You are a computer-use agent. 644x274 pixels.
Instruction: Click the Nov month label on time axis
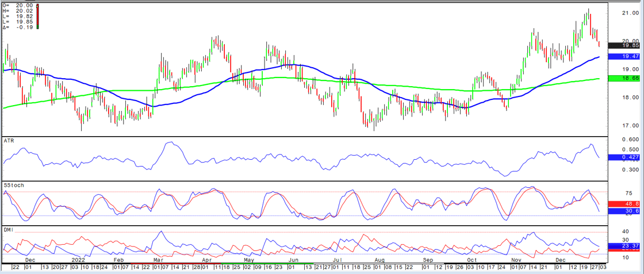pos(515,260)
